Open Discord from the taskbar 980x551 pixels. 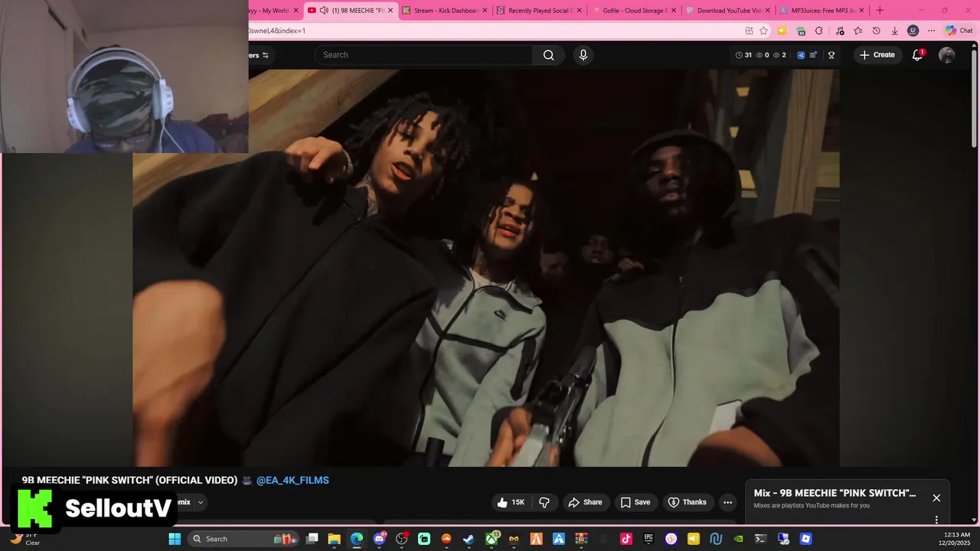pos(379,539)
